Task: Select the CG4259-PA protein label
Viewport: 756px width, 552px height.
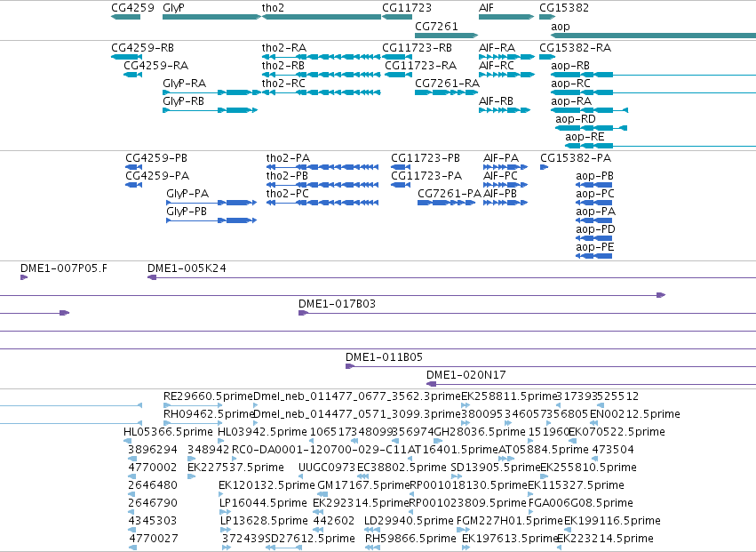Action: (157, 176)
